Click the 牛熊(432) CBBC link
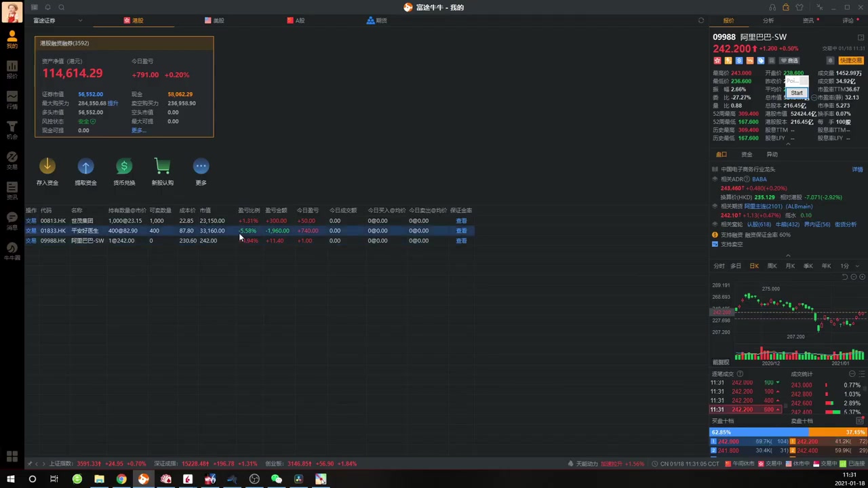This screenshot has width=868, height=488. pos(787,224)
